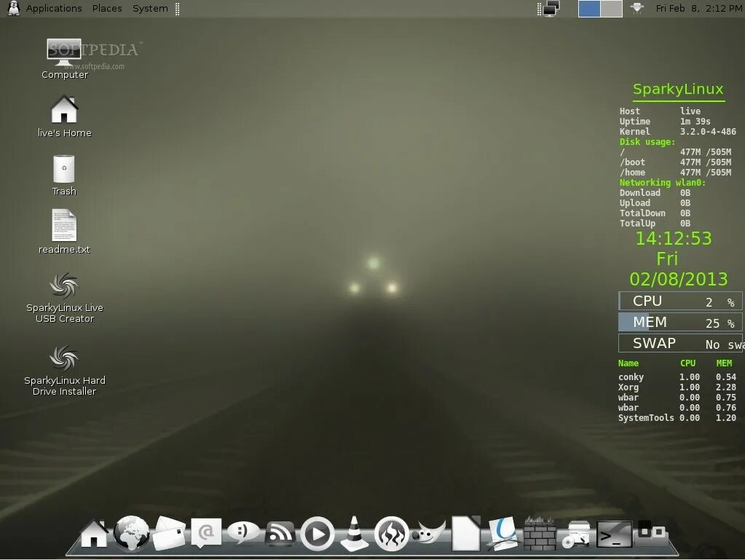The width and height of the screenshot is (745, 560).
Task: Click the panel clock Fri Feb 8
Action: pos(699,8)
